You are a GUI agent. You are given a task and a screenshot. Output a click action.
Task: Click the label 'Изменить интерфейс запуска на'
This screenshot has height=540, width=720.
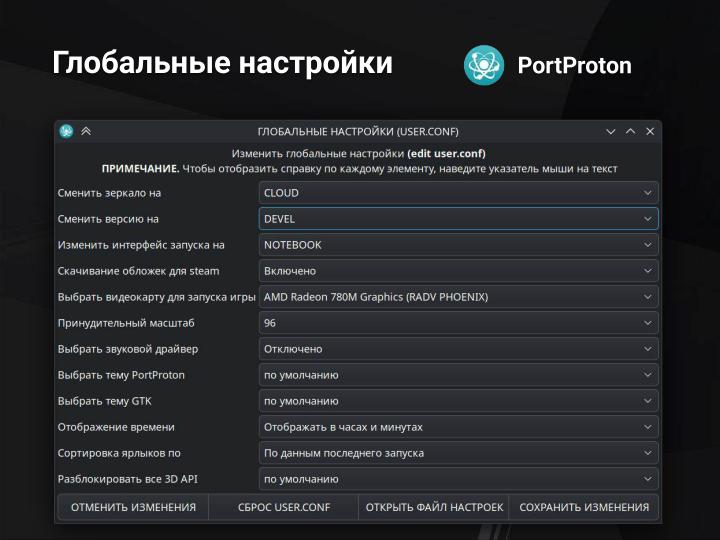click(x=141, y=245)
